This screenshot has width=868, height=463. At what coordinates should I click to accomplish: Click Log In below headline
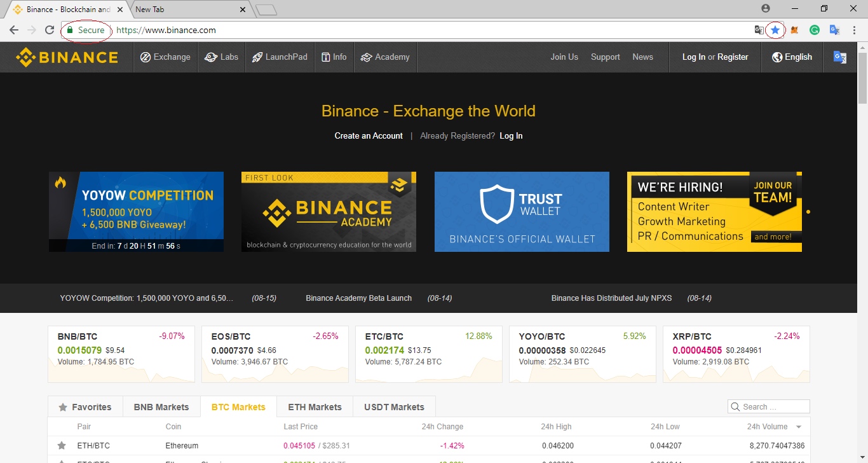coord(511,136)
